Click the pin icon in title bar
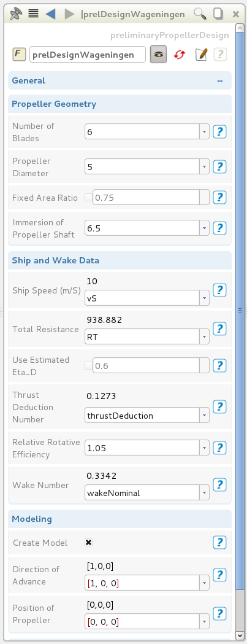This screenshot has height=644, width=247. tap(15, 14)
